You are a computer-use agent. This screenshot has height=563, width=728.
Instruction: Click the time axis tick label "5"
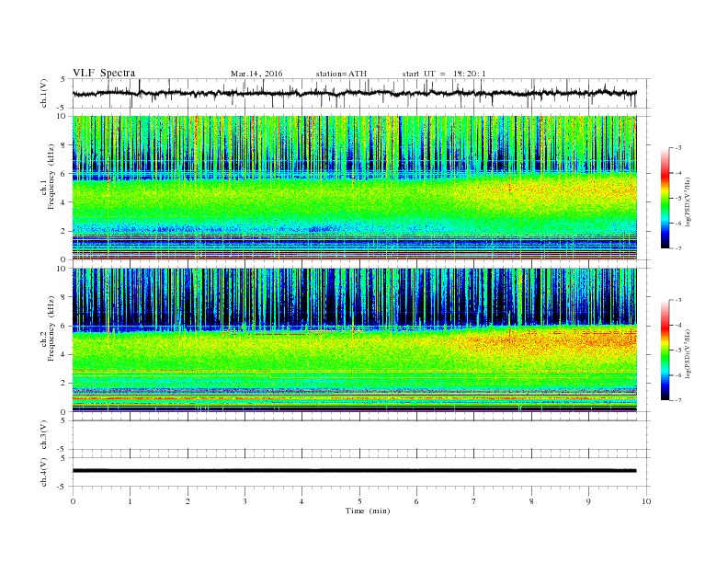[359, 501]
